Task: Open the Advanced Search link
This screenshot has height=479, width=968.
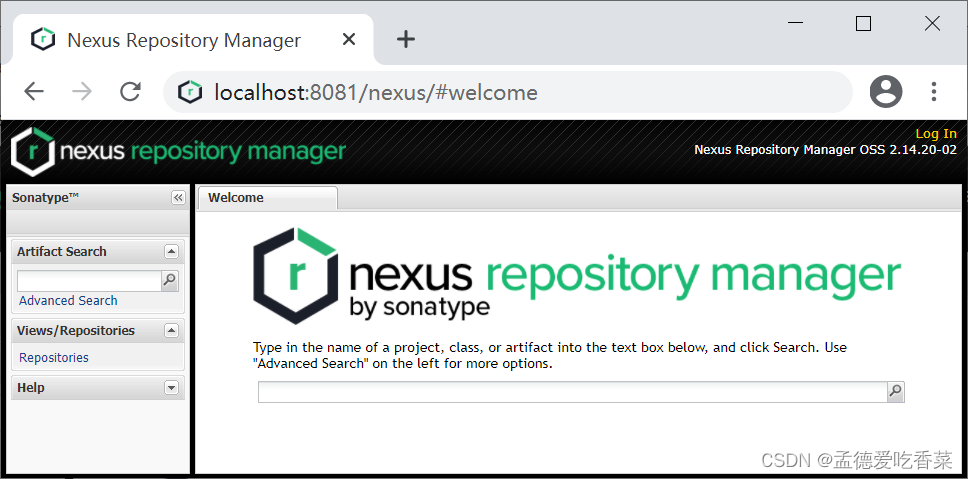Action: [68, 301]
